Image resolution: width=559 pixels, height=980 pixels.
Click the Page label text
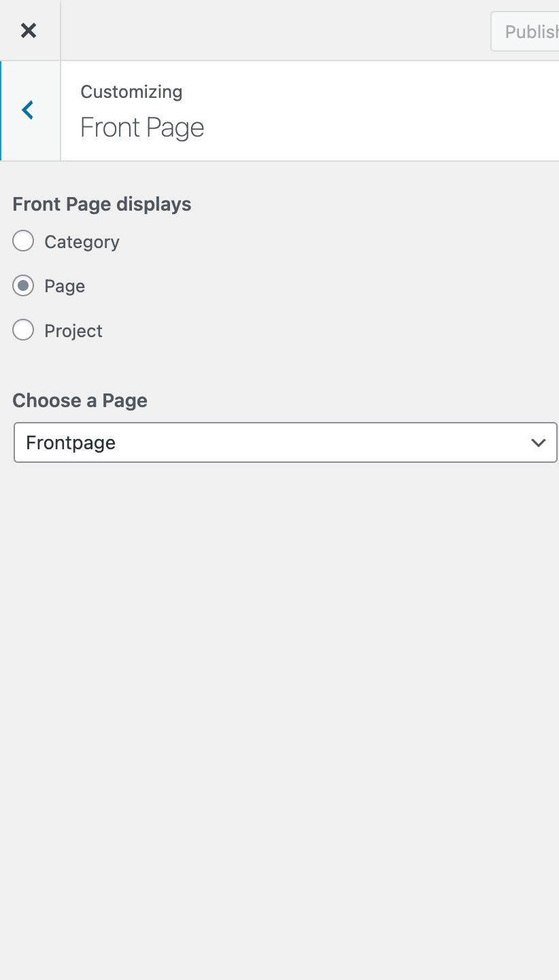click(64, 286)
